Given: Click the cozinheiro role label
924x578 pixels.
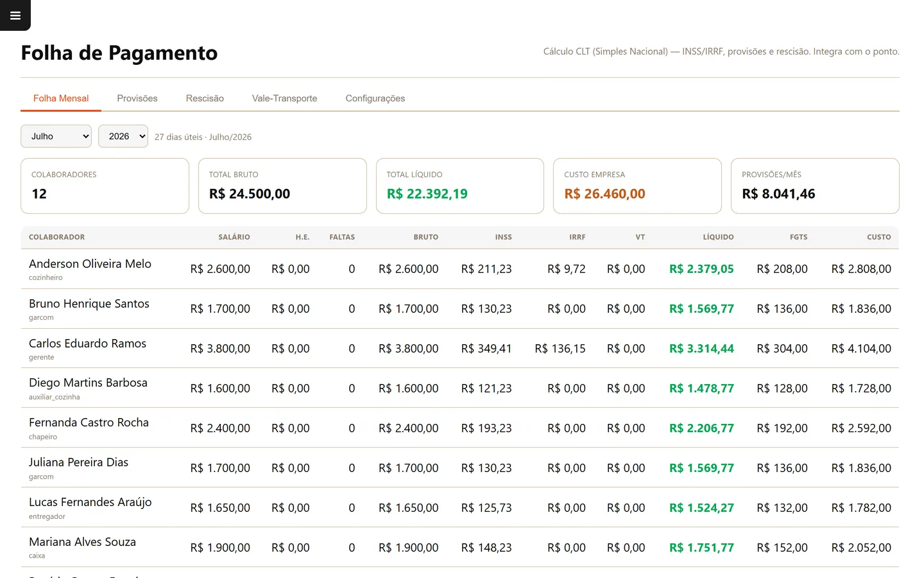Looking at the screenshot, I should [46, 277].
